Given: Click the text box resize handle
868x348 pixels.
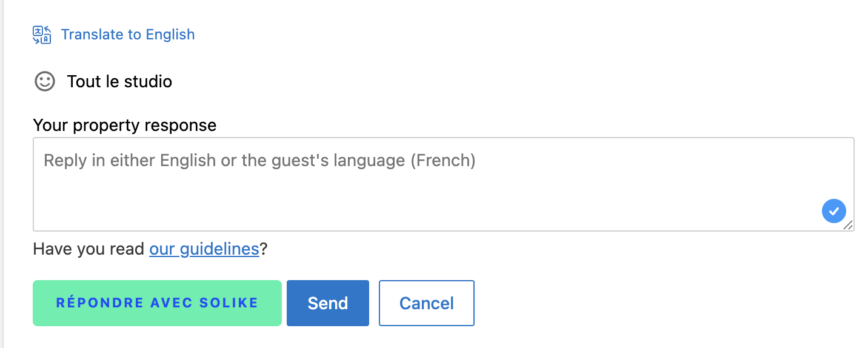Looking at the screenshot, I should [849, 226].
